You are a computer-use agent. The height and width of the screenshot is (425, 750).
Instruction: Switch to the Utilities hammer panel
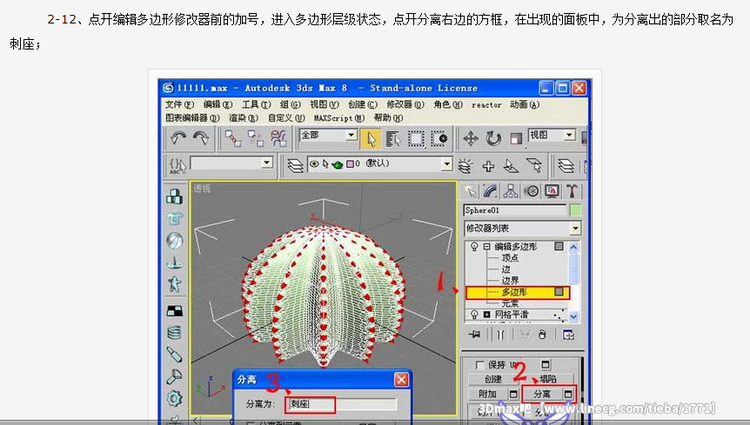click(572, 191)
